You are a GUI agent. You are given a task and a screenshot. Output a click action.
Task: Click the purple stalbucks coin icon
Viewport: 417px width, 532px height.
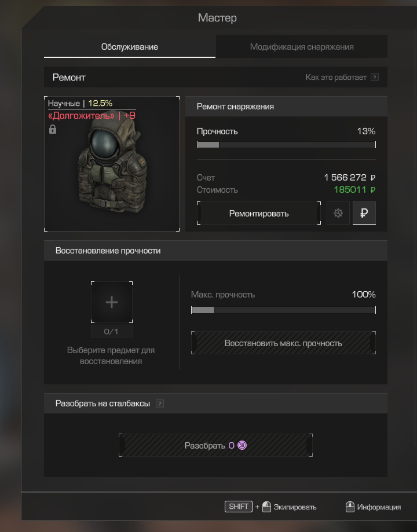(242, 445)
